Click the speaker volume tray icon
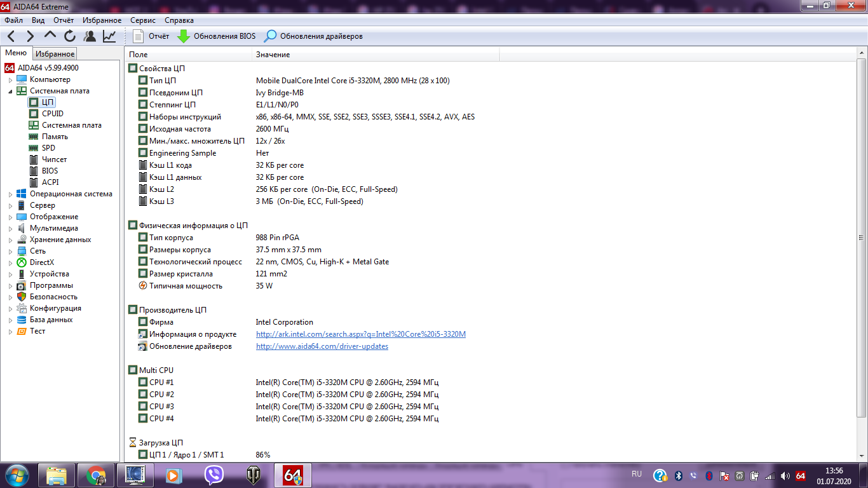This screenshot has width=868, height=488. (785, 476)
